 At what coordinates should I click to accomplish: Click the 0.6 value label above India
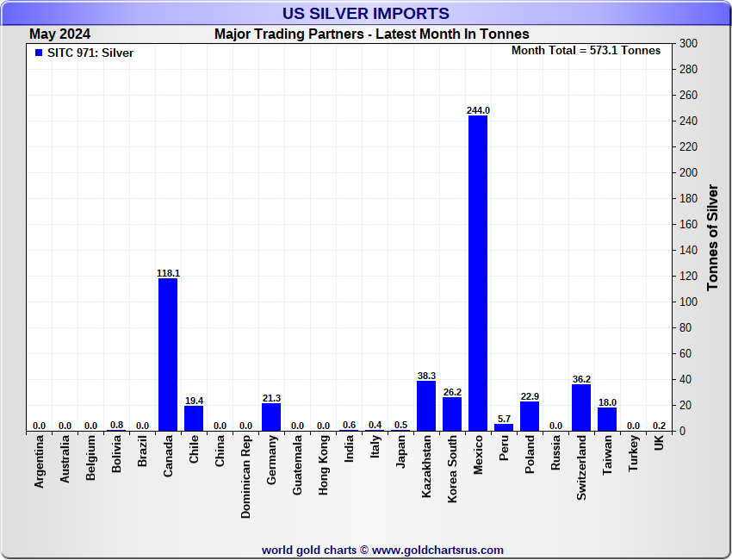point(349,425)
